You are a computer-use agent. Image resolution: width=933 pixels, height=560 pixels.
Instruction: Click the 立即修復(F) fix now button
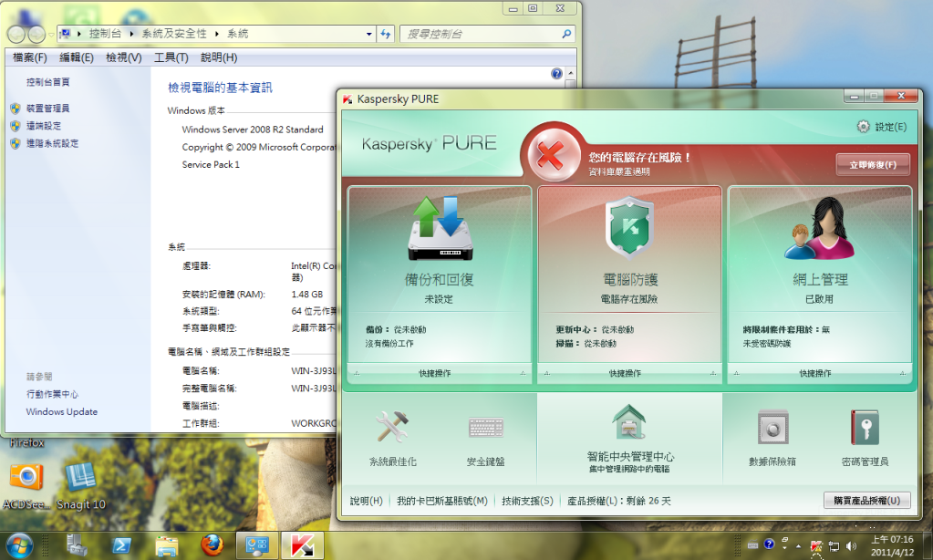(x=872, y=165)
